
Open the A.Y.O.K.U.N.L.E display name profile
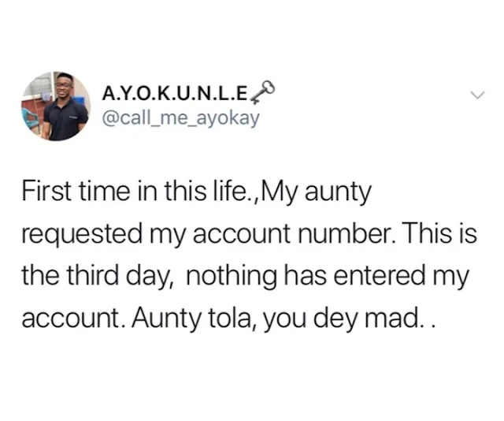175,94
